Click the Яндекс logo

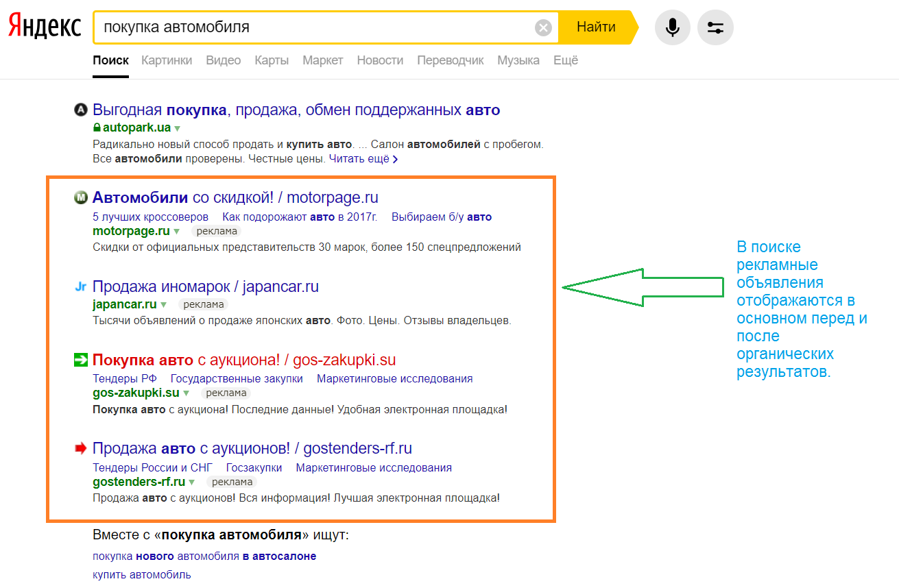(x=45, y=27)
